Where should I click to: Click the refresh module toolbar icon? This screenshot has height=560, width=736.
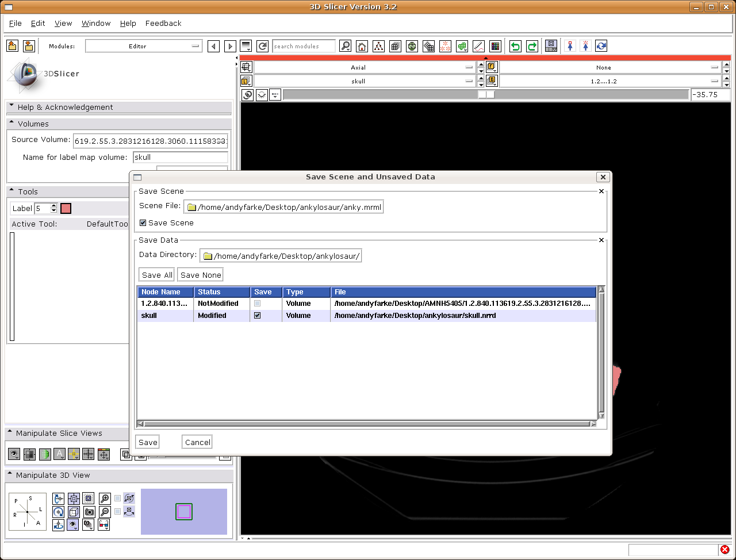click(263, 46)
